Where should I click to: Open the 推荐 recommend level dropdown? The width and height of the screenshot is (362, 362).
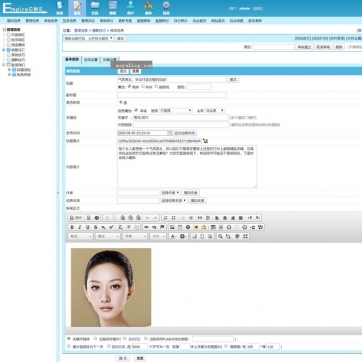point(176,110)
